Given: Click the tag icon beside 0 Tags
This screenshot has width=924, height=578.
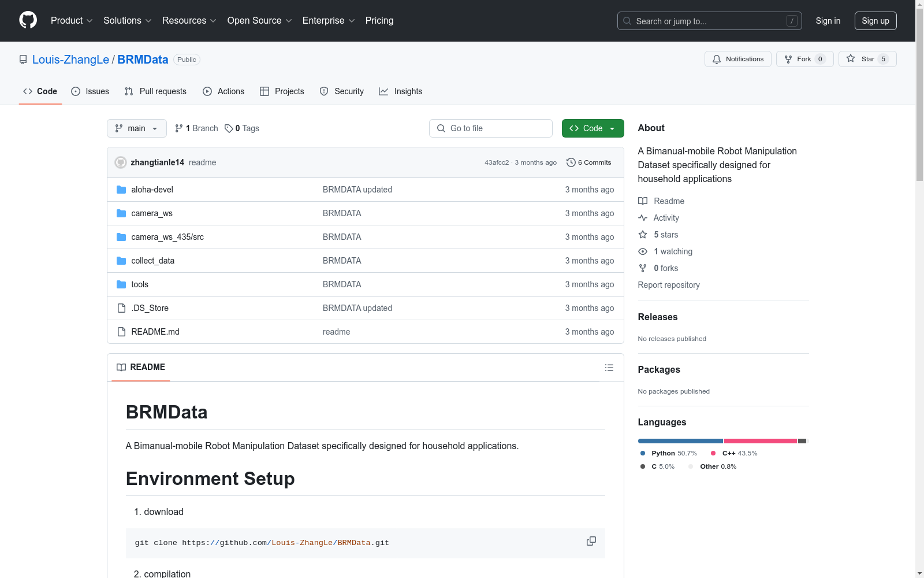Looking at the screenshot, I should click(x=229, y=128).
